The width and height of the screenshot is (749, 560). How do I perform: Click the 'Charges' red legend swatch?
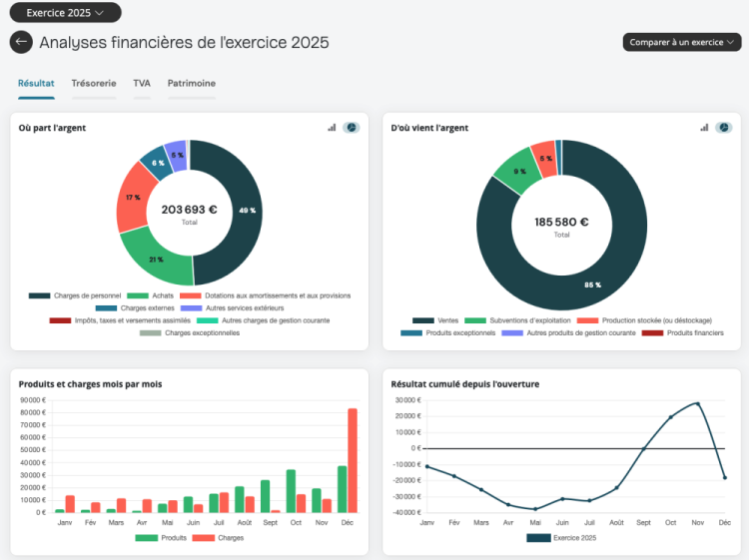tap(204, 538)
